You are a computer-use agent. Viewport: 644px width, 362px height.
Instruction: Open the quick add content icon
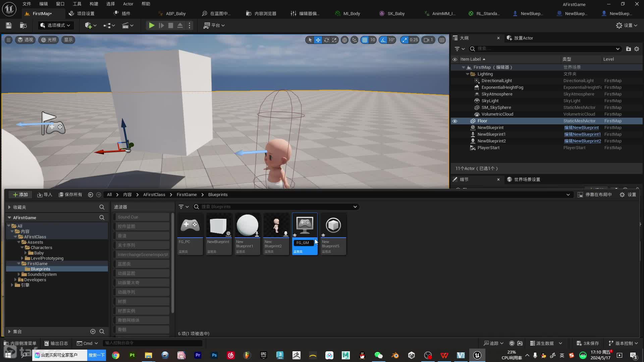[91, 25]
